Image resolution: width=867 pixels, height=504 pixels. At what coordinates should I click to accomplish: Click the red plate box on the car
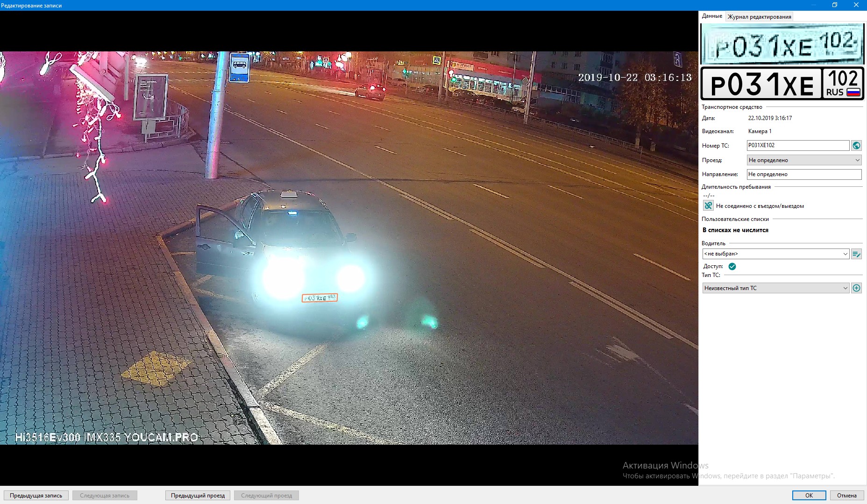tap(320, 298)
